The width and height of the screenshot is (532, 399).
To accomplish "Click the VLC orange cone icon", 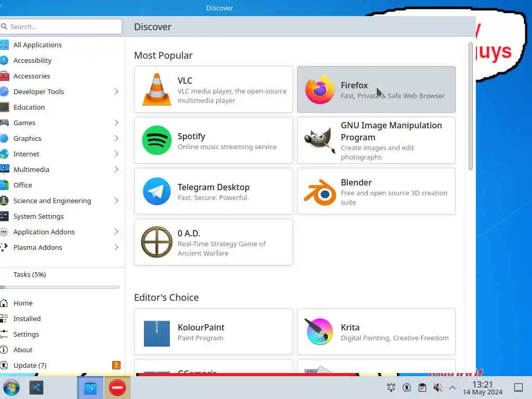I will [x=156, y=89].
